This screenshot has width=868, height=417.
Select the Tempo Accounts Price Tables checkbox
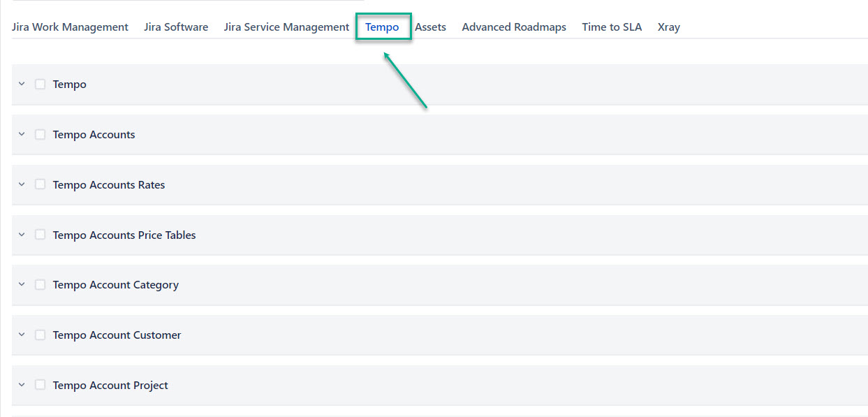(x=41, y=235)
